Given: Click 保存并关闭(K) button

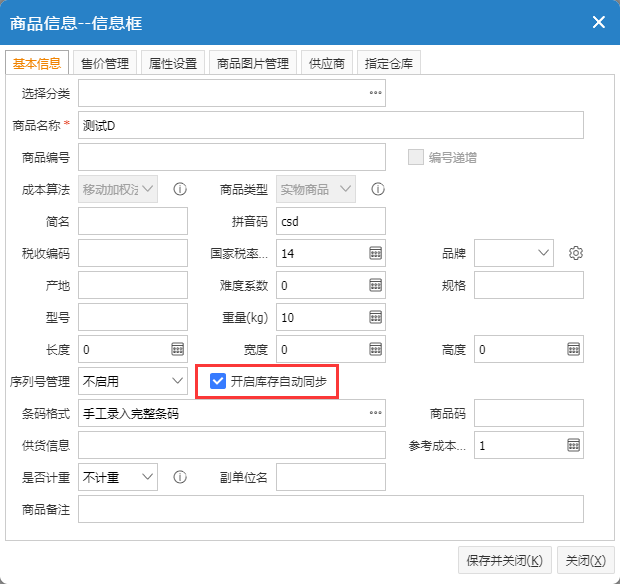Looking at the screenshot, I should pyautogui.click(x=505, y=560).
